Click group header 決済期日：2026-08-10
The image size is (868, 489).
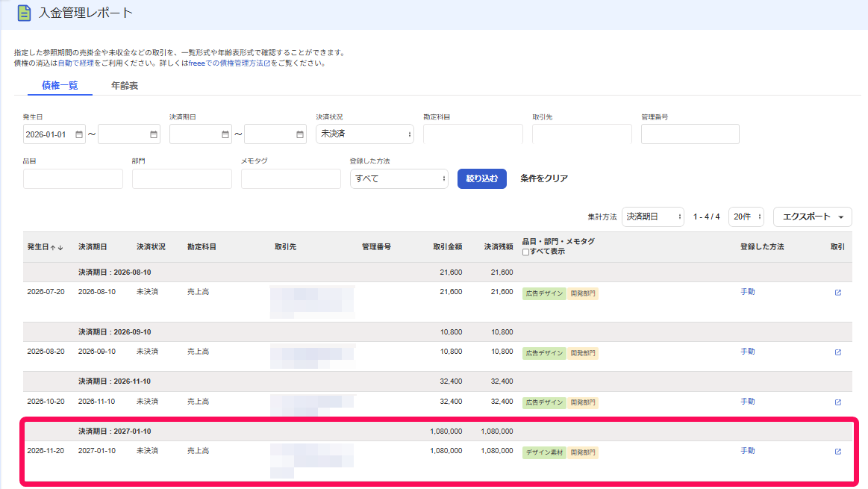(x=115, y=272)
